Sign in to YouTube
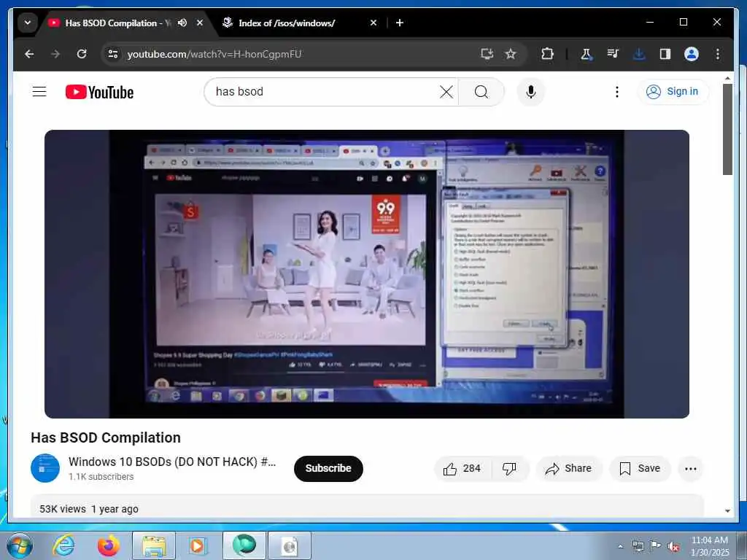The width and height of the screenshot is (747, 560). click(x=673, y=91)
